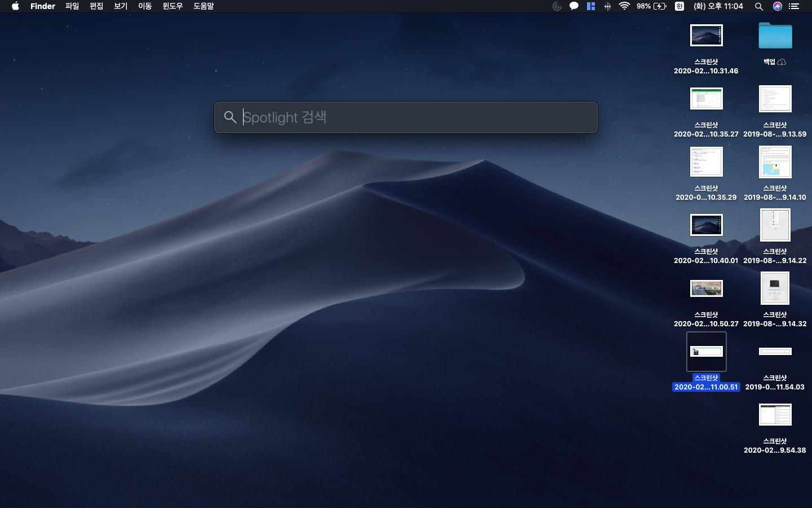Click the speech bubble status icon in menu bar
812x508 pixels.
click(x=574, y=6)
